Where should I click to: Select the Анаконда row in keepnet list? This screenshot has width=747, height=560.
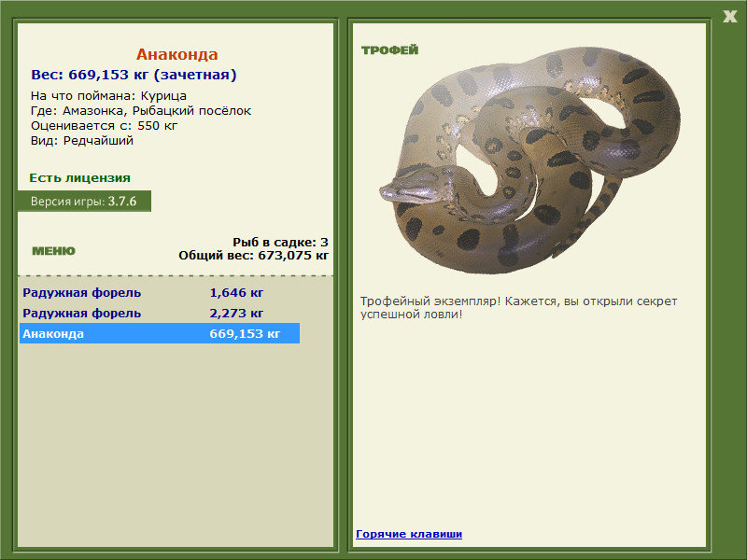(160, 333)
